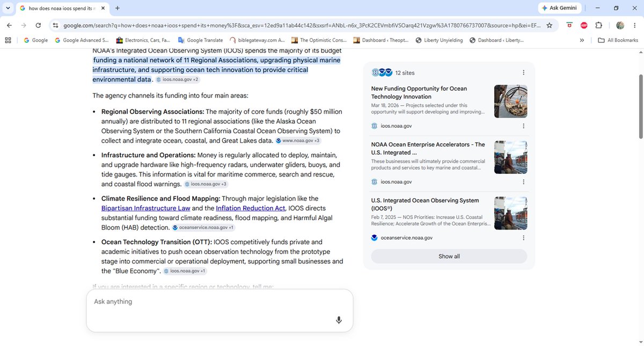Open options for Ocean Enterprise Accelerators result

[523, 182]
